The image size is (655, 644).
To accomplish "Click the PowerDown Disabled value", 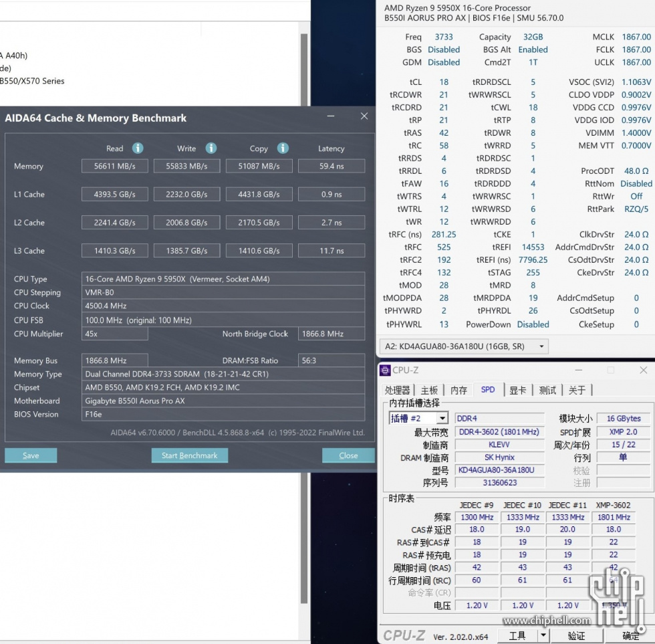I will click(x=533, y=325).
